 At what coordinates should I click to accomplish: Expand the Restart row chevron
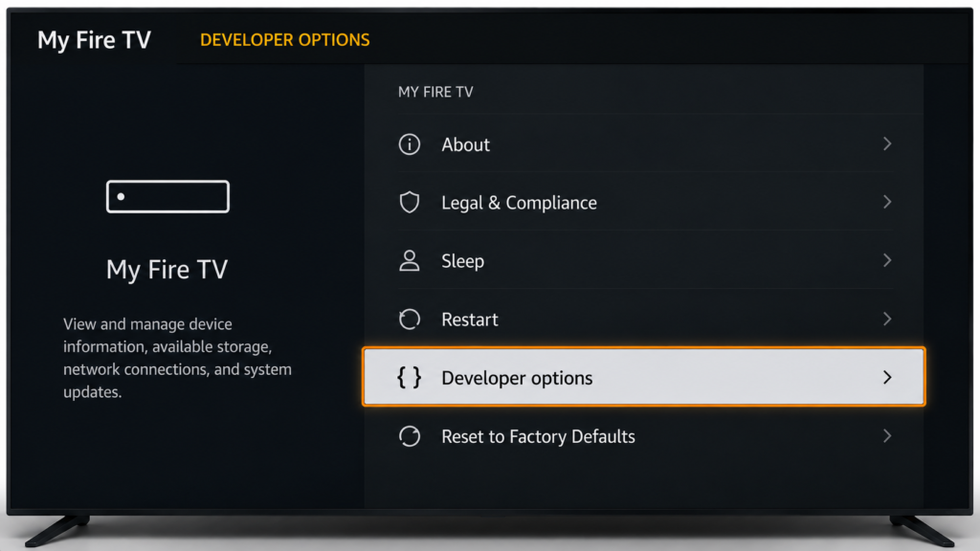pos(887,320)
